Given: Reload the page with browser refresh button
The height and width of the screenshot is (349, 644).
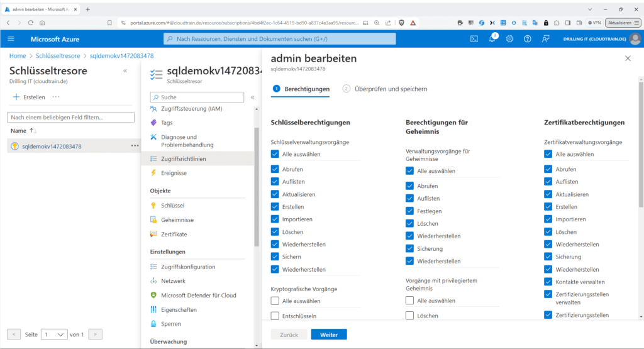Looking at the screenshot, I should (x=30, y=23).
